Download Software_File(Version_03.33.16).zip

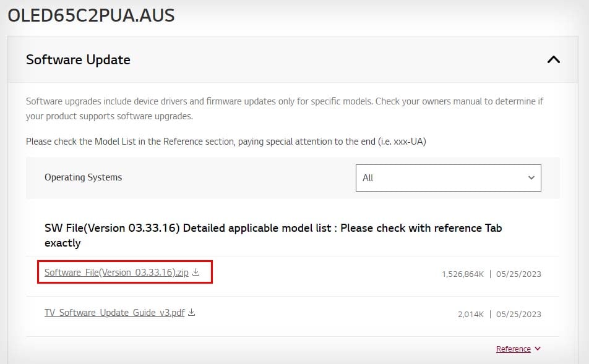point(116,273)
